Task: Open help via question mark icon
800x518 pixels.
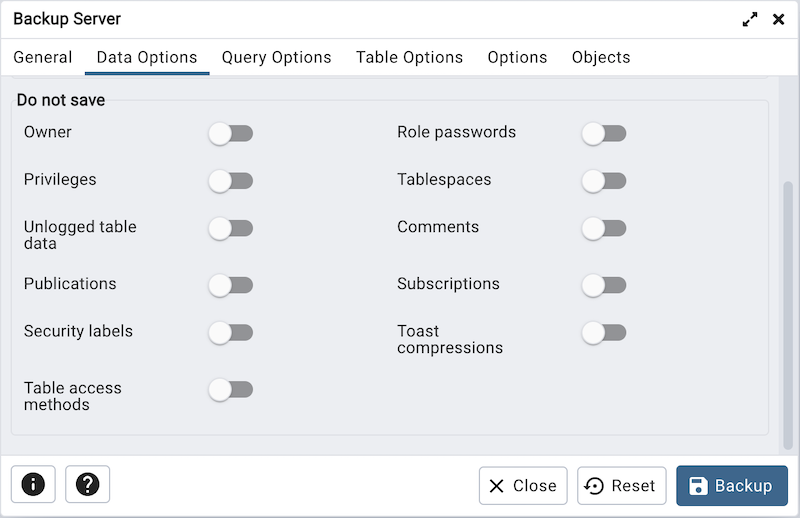Action: [x=87, y=485]
